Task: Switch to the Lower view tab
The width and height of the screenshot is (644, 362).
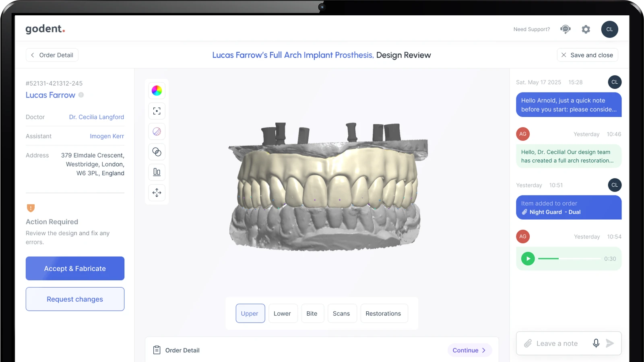Action: pyautogui.click(x=283, y=313)
